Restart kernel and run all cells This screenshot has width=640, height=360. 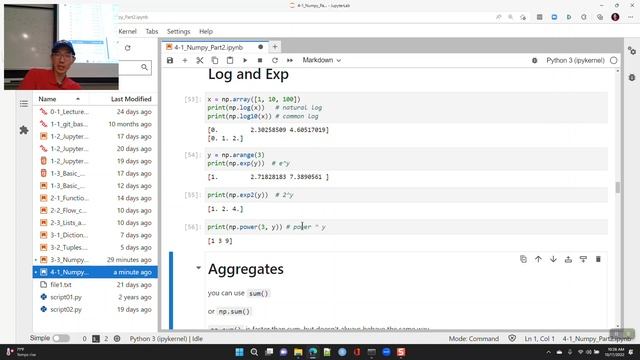[290, 60]
